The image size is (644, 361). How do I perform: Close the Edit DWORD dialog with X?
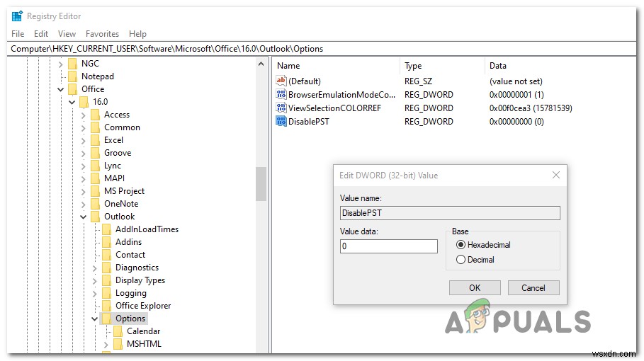[x=555, y=175]
